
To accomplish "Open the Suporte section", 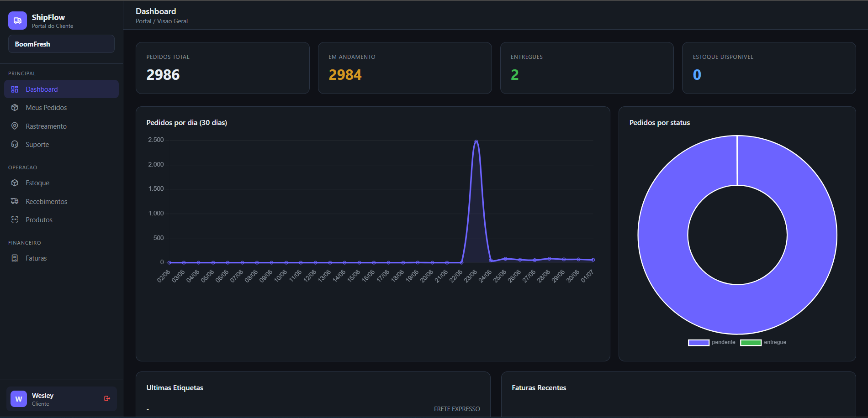I will [x=61, y=145].
